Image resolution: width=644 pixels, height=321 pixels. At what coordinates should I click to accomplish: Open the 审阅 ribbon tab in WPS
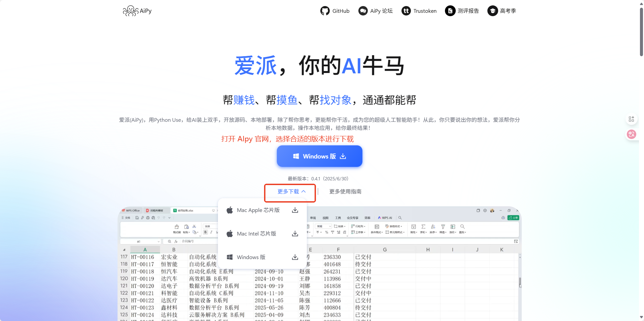click(313, 218)
